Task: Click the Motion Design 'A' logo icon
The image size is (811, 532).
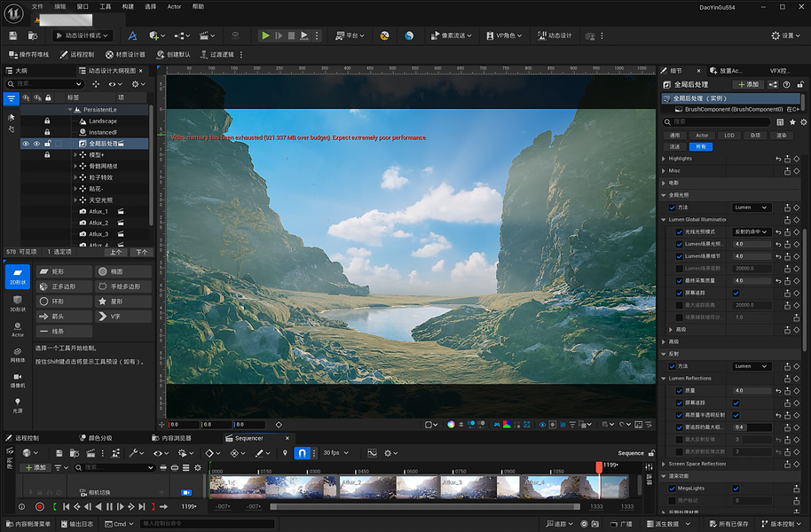Action: point(132,35)
